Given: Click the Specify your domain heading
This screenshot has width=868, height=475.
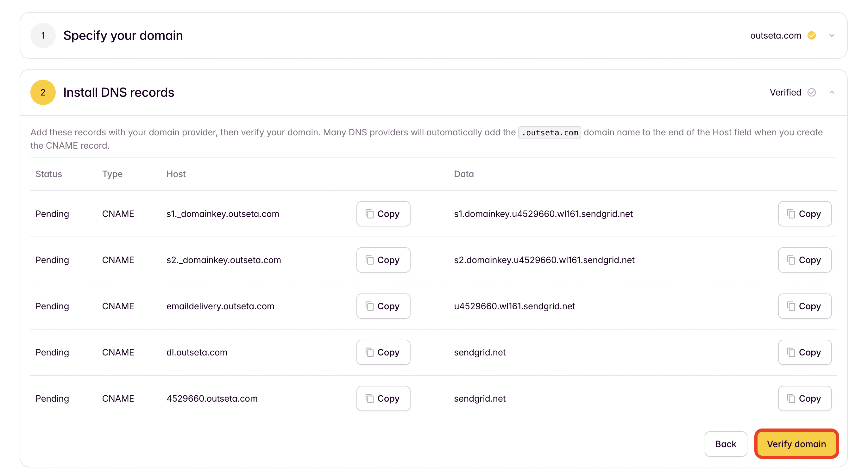Looking at the screenshot, I should (123, 35).
